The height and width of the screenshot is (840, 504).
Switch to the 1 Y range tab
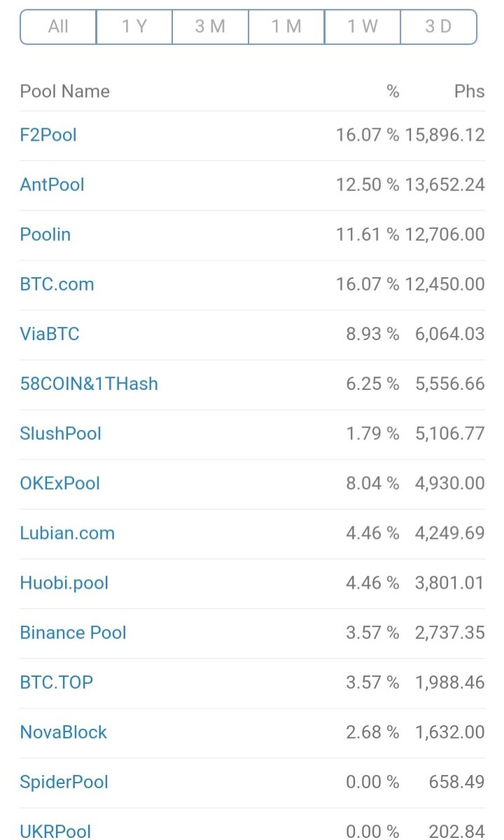pyautogui.click(x=134, y=27)
